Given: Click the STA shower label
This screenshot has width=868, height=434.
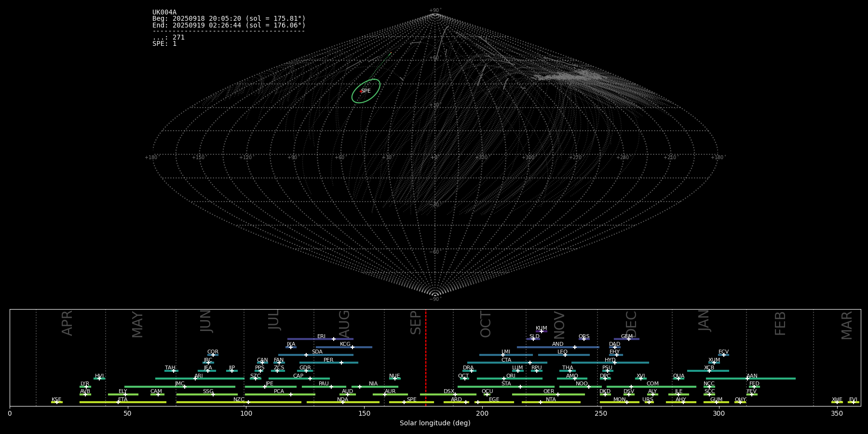Looking at the screenshot, I should pyautogui.click(x=506, y=384).
